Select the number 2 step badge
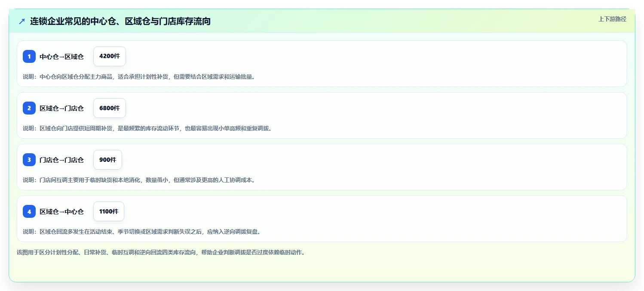 coord(29,108)
